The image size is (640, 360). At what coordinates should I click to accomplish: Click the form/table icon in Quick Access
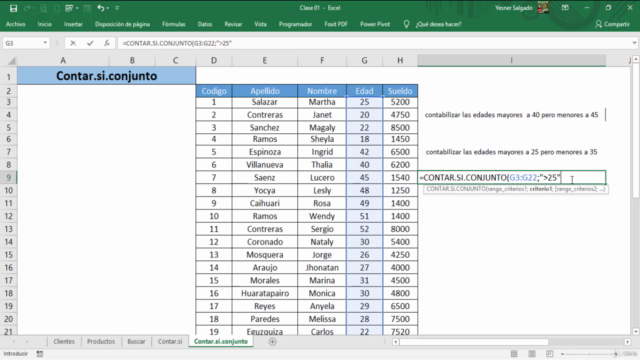[x=69, y=8]
